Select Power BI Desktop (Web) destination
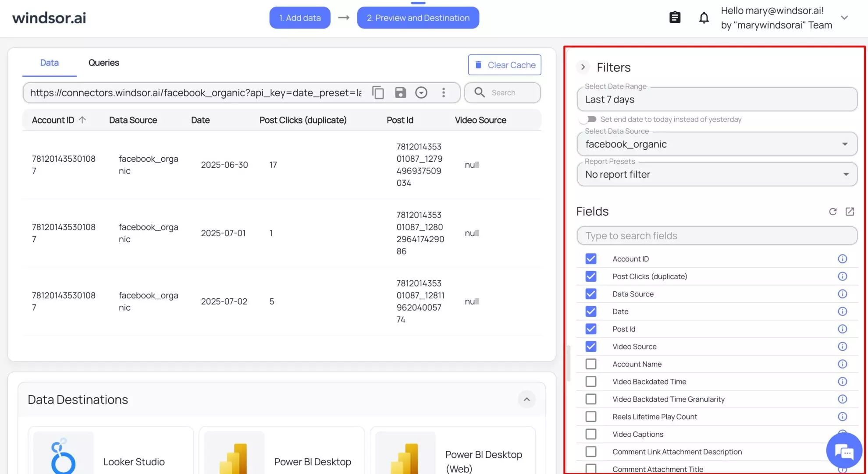Viewport: 868px width, 474px height. point(452,451)
